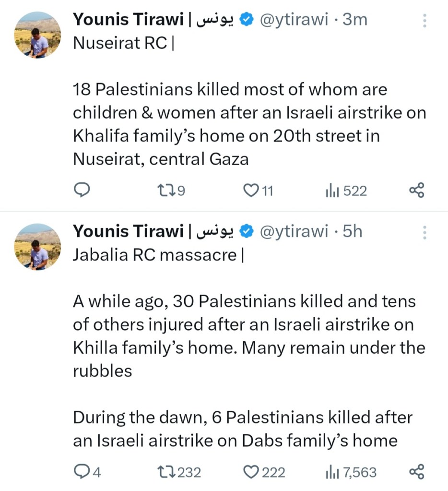448x491 pixels.
Task: Reply to the Nuseirat RC tweet
Action: pyautogui.click(x=82, y=191)
